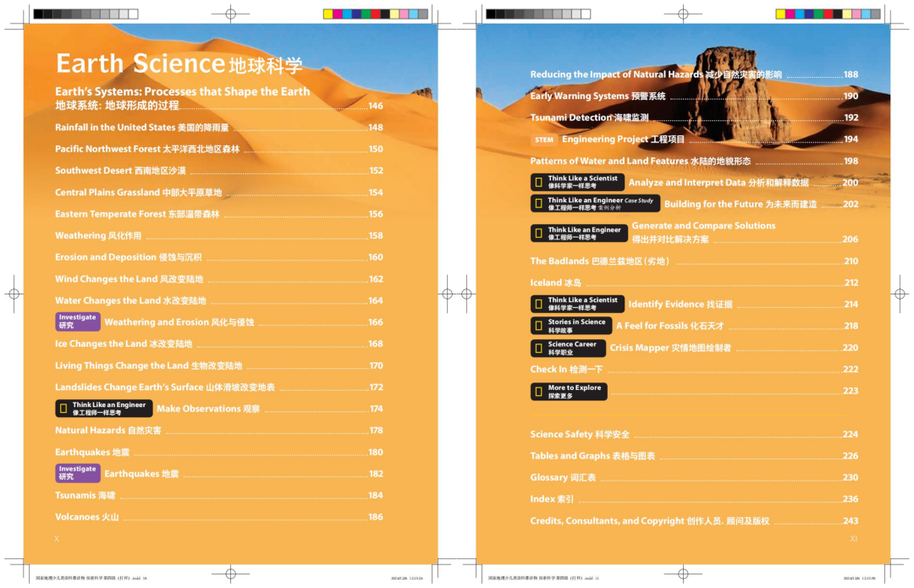Open Patterns of Water and Land Features
Viewport: 914px width, 588px height.
tap(640, 162)
